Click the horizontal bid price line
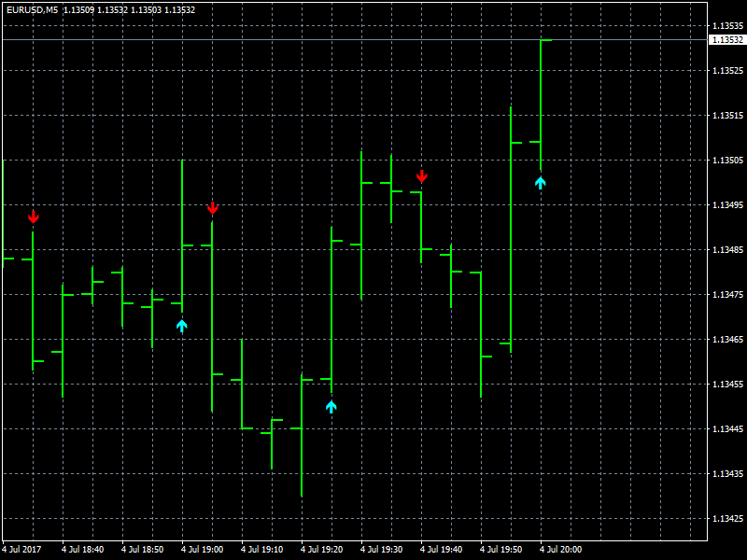Screen dimensions: 747x560 pos(355,39)
